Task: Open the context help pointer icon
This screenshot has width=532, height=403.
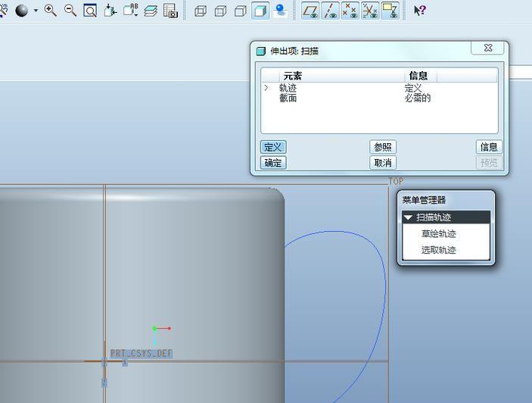Action: (x=420, y=11)
